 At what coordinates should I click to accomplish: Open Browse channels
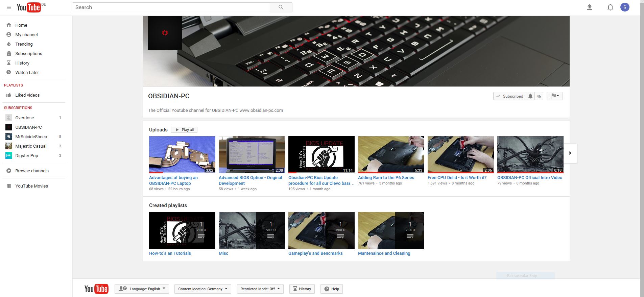(x=32, y=171)
